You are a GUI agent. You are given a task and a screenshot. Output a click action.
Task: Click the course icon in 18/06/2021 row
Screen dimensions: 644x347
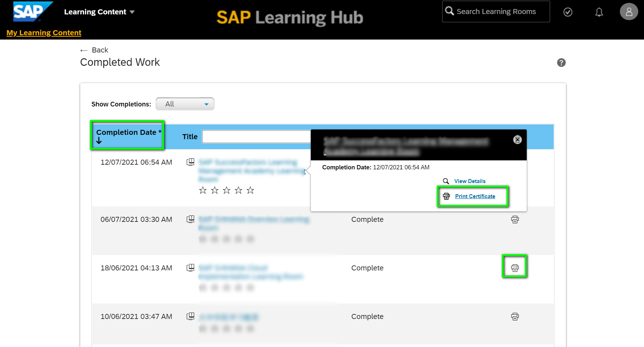(191, 268)
